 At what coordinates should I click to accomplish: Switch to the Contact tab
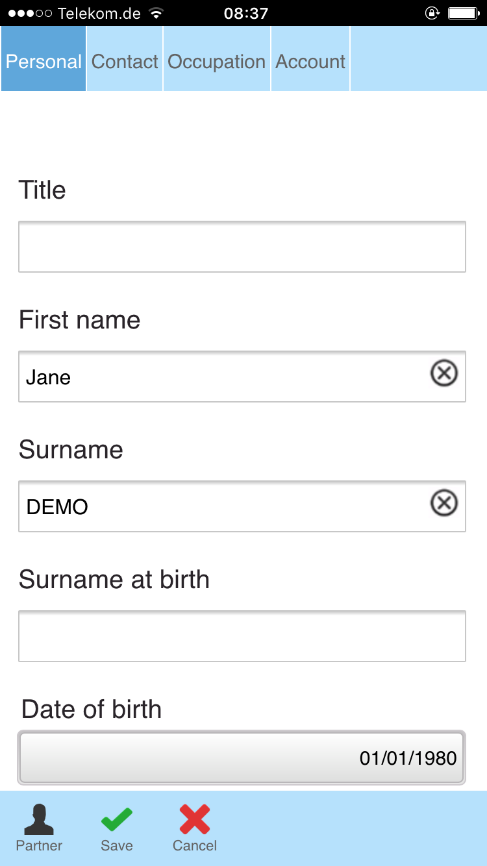click(125, 59)
